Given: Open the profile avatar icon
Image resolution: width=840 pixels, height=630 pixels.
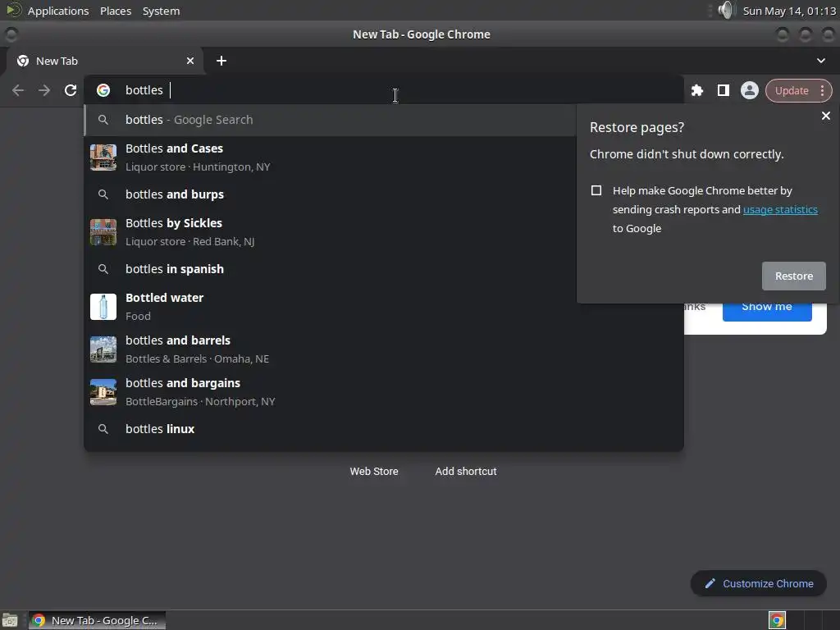Looking at the screenshot, I should click(x=750, y=90).
